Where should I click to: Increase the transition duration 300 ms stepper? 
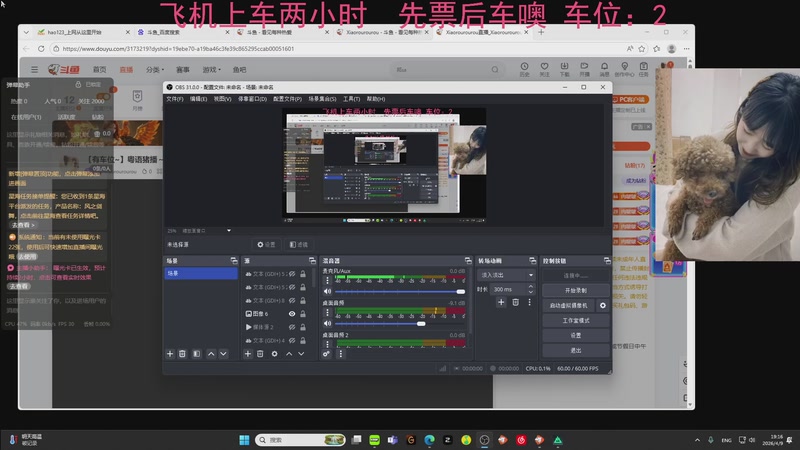pos(531,286)
